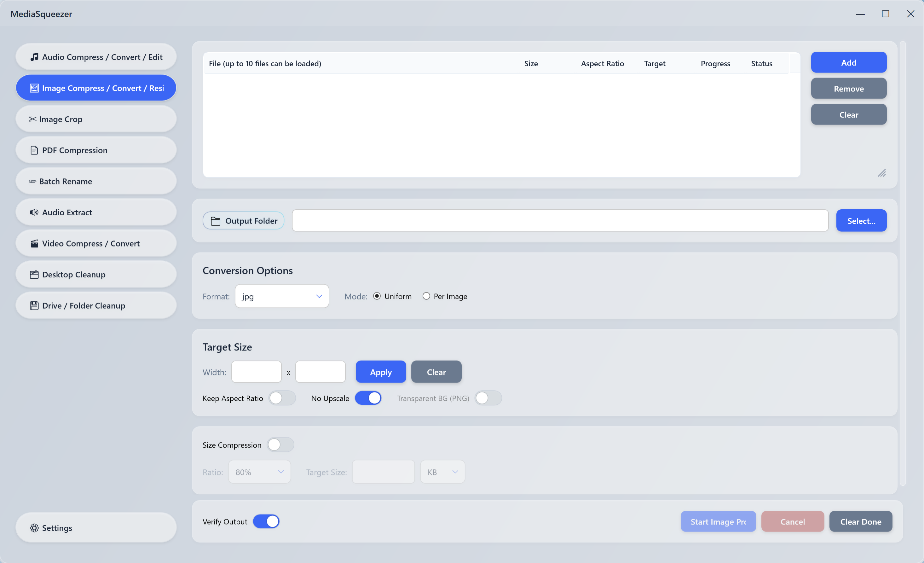Select Desktop Cleanup with its icon
Screen dimensions: 924x563
[34, 274]
